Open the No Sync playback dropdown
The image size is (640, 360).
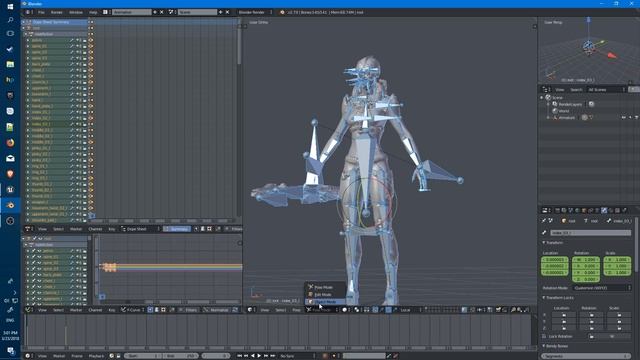click(x=297, y=356)
